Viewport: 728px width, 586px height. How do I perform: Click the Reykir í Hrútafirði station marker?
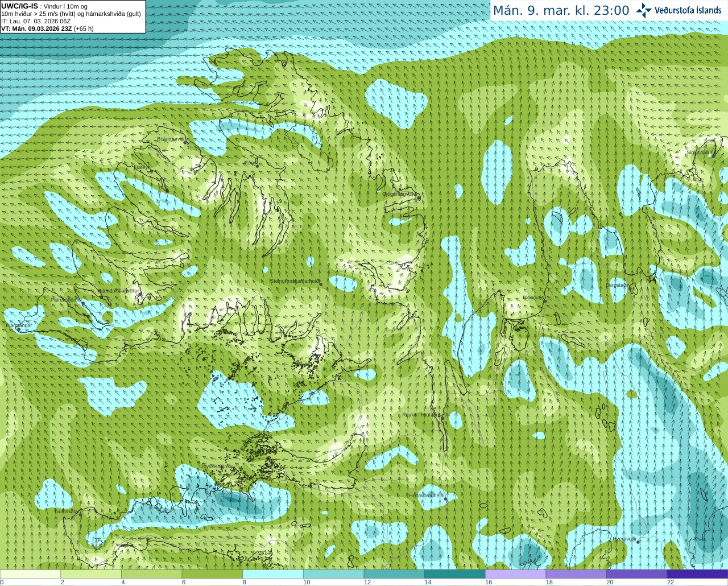click(x=442, y=418)
